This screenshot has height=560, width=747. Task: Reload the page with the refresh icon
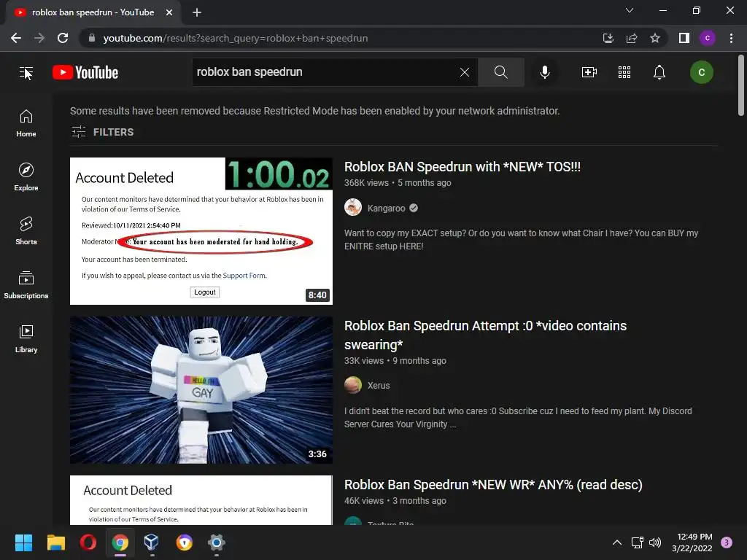point(63,38)
